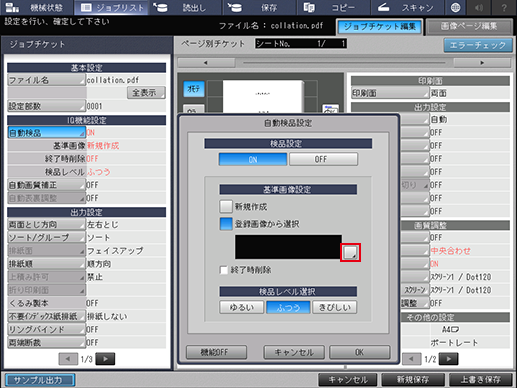Viewport: 517px width, 388px height.
Task: Switch to the スキャン tab
Action: [407, 7]
